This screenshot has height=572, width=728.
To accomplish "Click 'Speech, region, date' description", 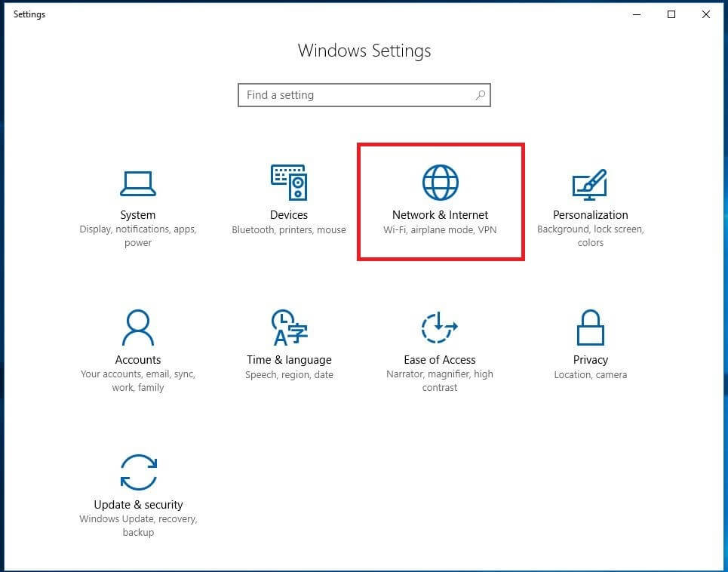I will click(x=289, y=375).
